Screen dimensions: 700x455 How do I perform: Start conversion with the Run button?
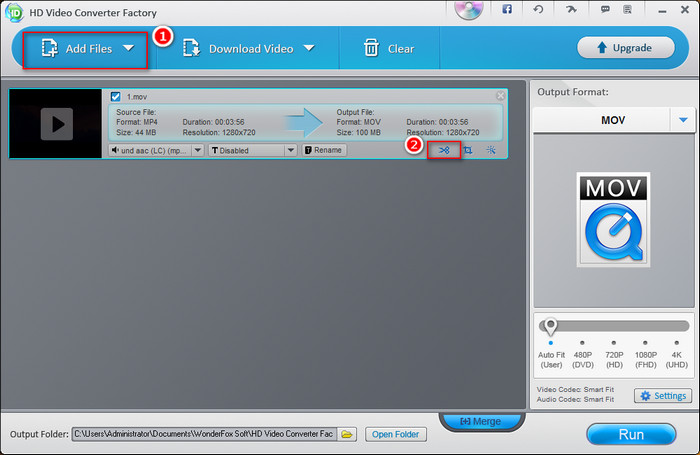pos(631,434)
